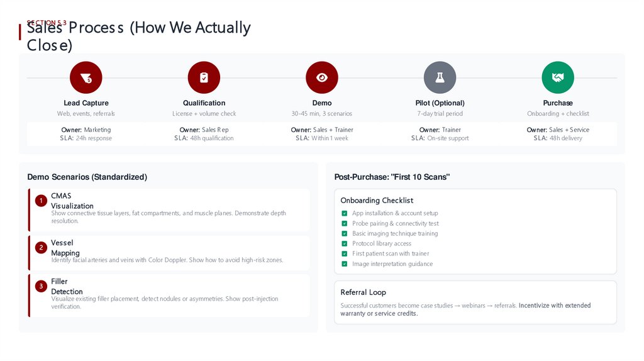Click the Post-Purchase First 10 Scans heading
This screenshot has height=361, width=644.
(x=392, y=177)
